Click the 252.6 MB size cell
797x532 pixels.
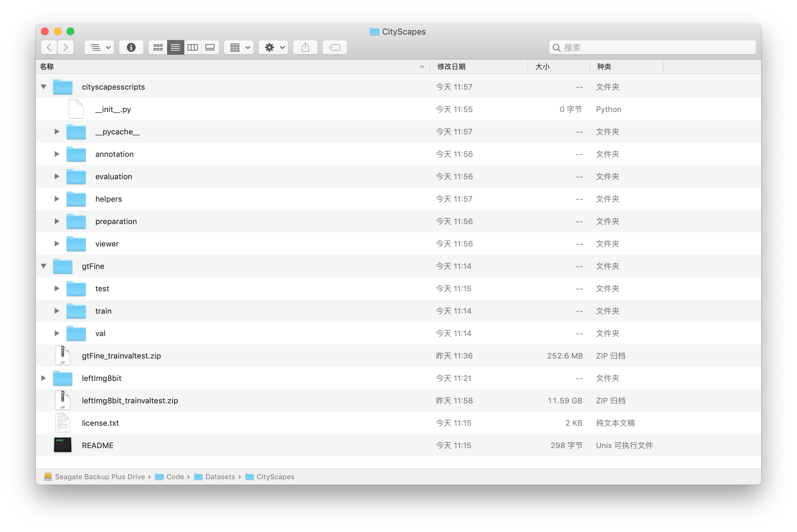tap(565, 356)
